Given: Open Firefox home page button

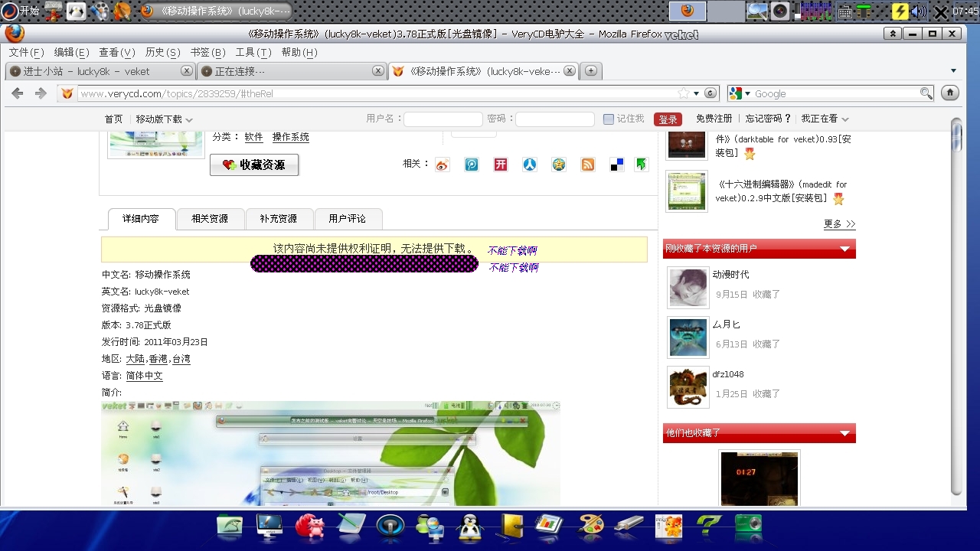Looking at the screenshot, I should click(x=950, y=93).
